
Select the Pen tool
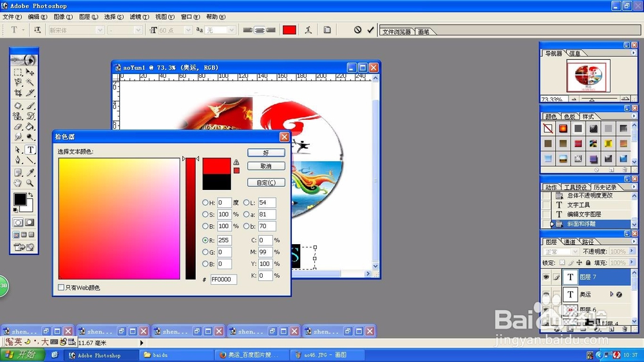pos(17,160)
